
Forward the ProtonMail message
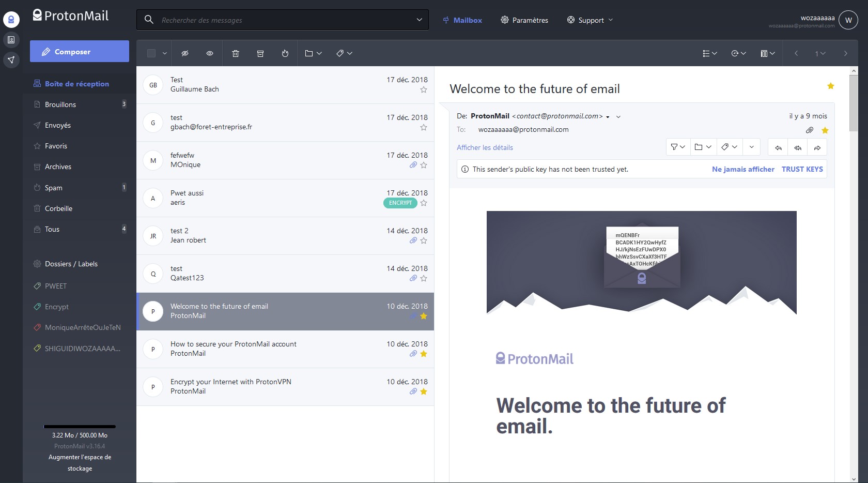coord(817,147)
